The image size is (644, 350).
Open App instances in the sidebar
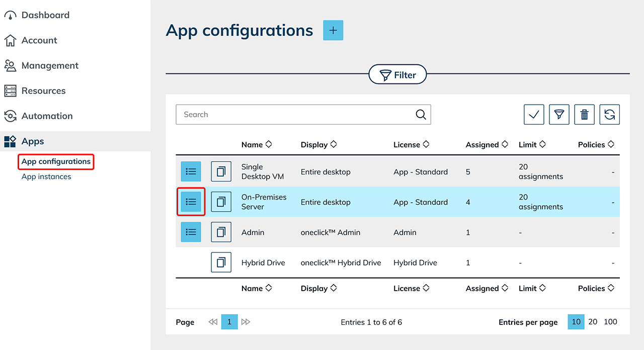pos(46,177)
